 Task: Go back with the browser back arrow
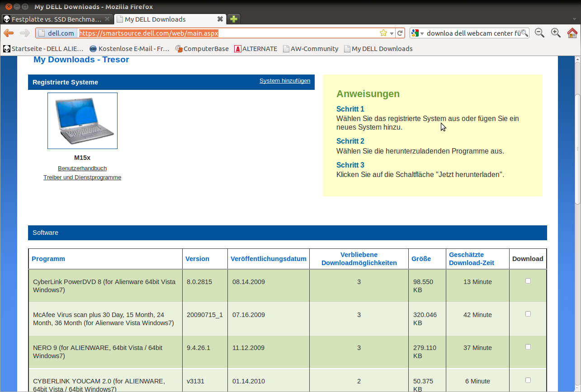tap(8, 33)
